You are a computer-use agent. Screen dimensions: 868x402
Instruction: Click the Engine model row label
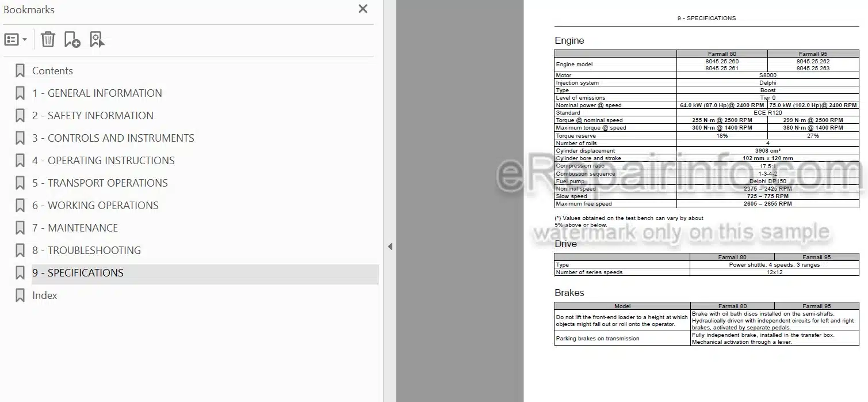click(x=574, y=65)
